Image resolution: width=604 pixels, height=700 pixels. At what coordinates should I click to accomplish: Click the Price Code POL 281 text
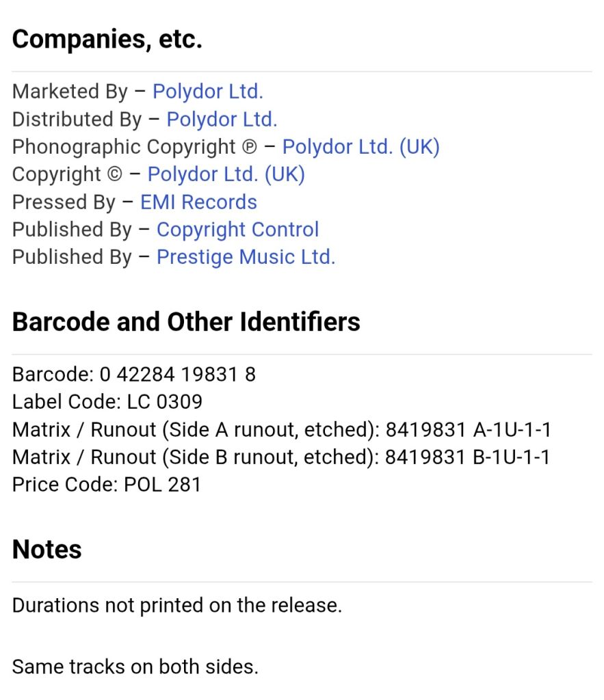click(107, 485)
